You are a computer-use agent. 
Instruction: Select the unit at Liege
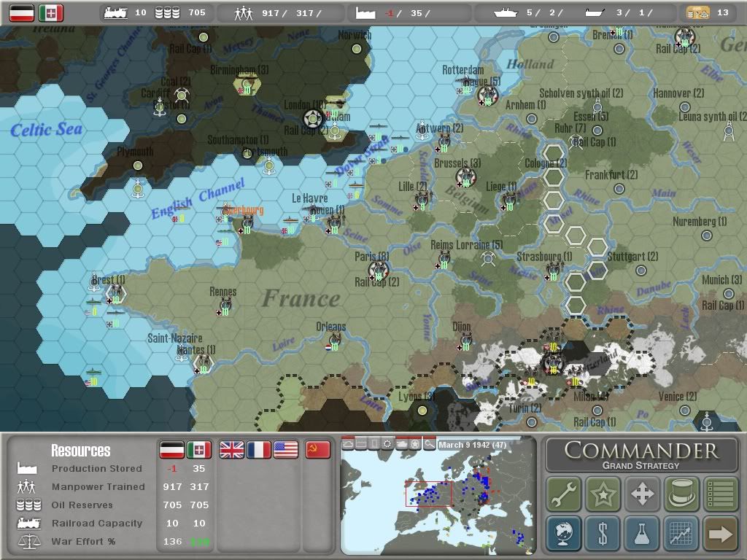click(508, 201)
